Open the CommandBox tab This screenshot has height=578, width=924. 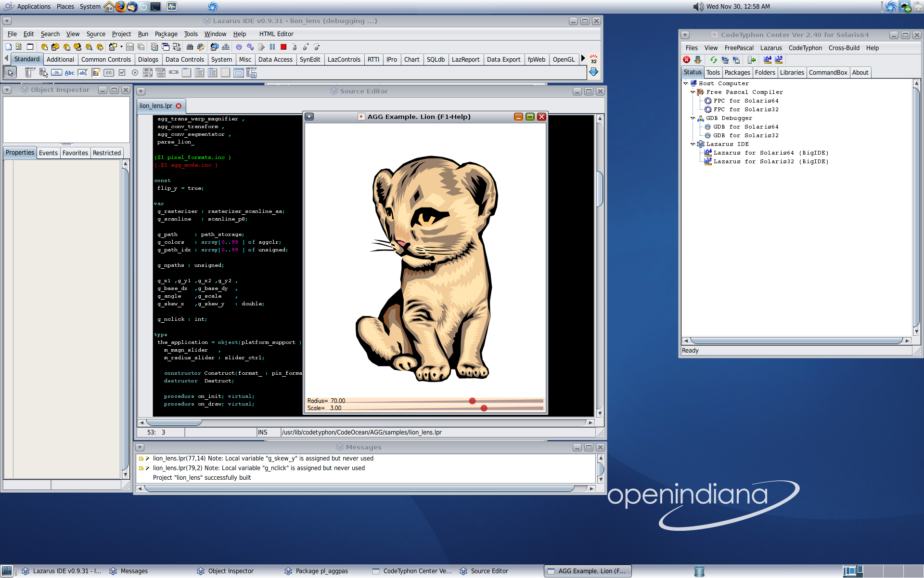[x=828, y=72]
